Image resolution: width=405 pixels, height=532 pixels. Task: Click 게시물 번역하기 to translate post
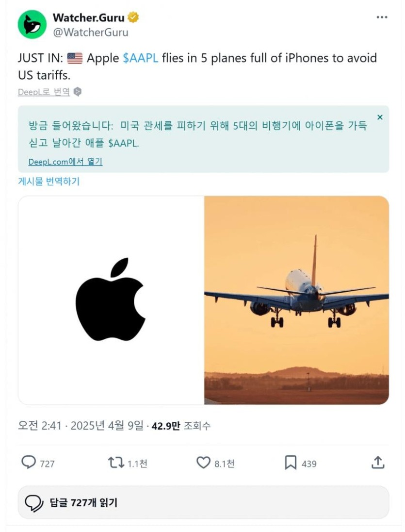pyautogui.click(x=49, y=181)
